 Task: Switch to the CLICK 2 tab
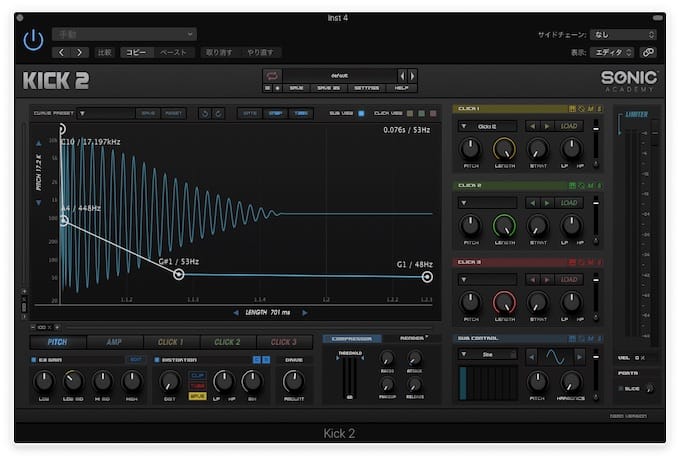click(227, 342)
